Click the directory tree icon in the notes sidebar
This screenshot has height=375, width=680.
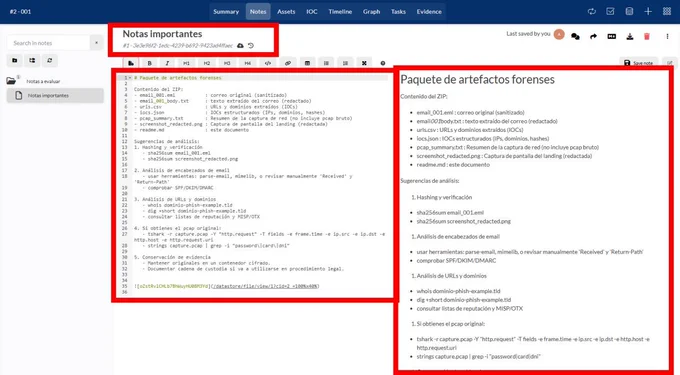coord(32,61)
